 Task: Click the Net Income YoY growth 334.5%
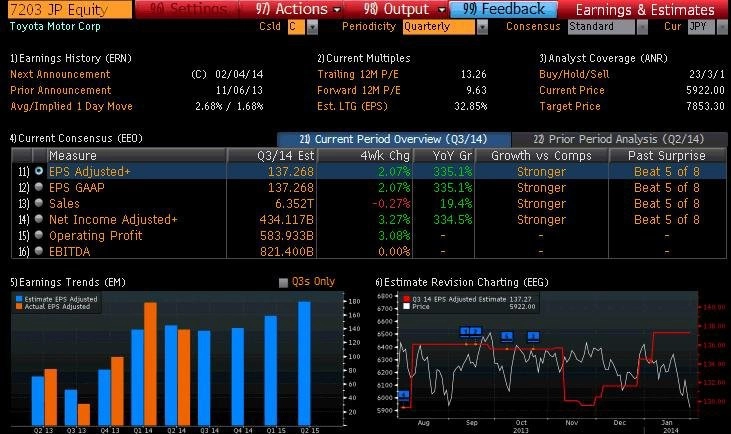click(453, 219)
